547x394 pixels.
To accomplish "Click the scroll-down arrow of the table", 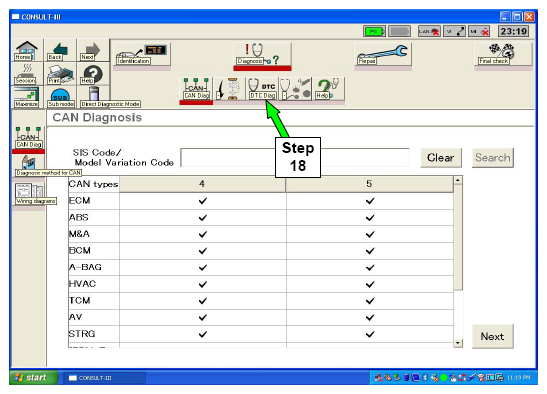I will click(458, 343).
